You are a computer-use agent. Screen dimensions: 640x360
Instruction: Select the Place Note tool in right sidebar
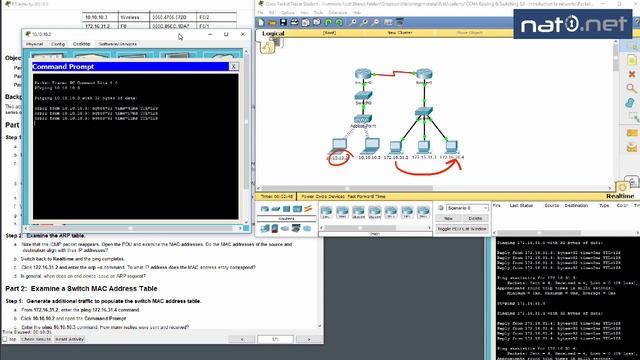point(632,60)
